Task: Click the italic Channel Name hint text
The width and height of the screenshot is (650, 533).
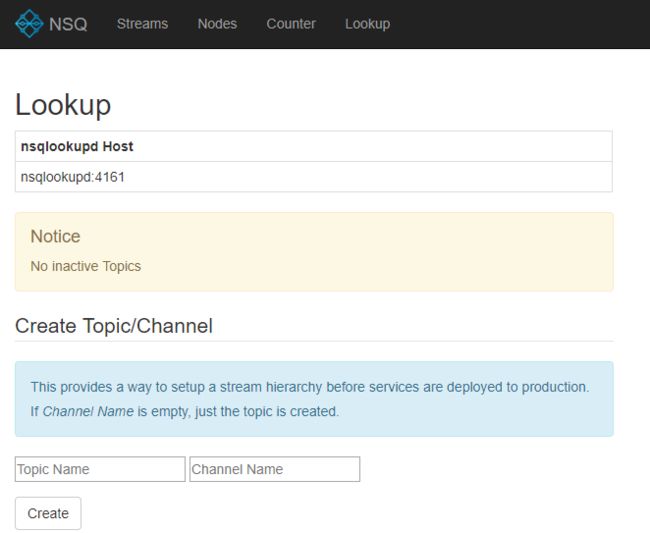Action: pyautogui.click(x=88, y=411)
